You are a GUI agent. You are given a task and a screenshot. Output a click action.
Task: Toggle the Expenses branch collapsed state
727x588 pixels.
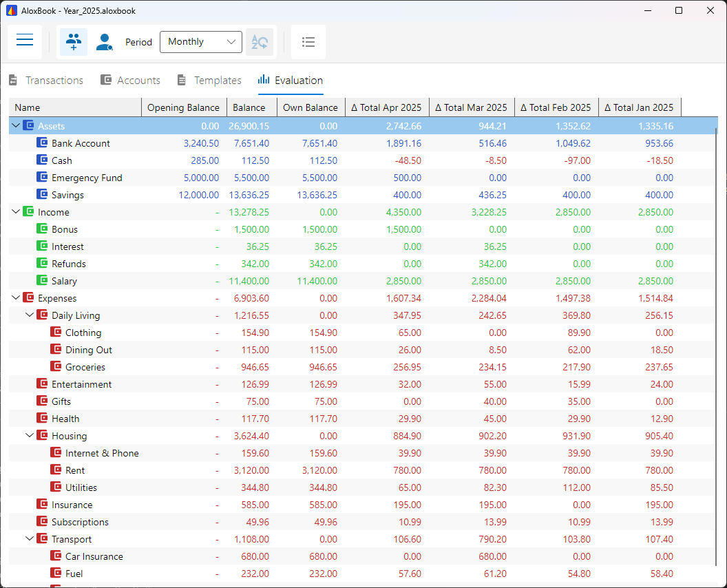16,297
